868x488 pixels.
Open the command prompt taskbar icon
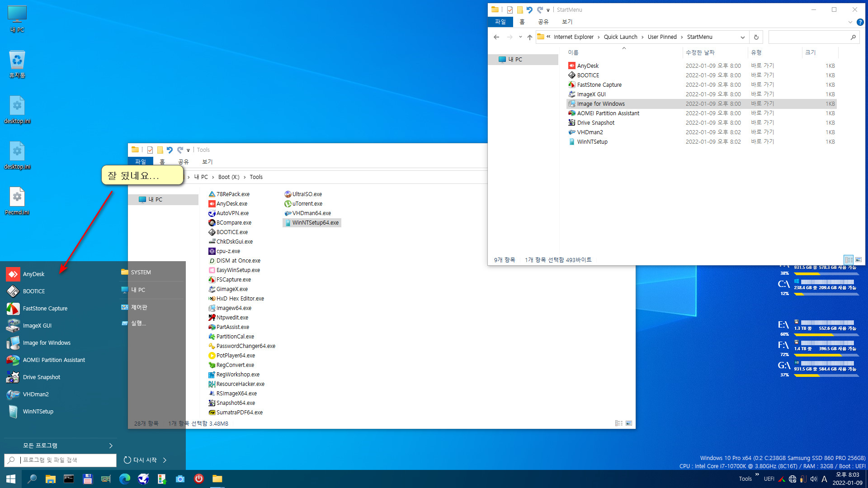pyautogui.click(x=69, y=479)
